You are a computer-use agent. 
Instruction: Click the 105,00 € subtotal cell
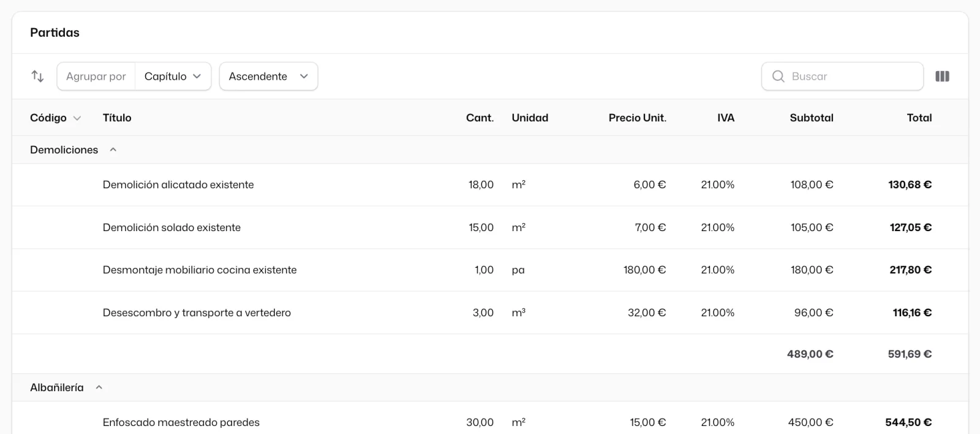pos(812,227)
